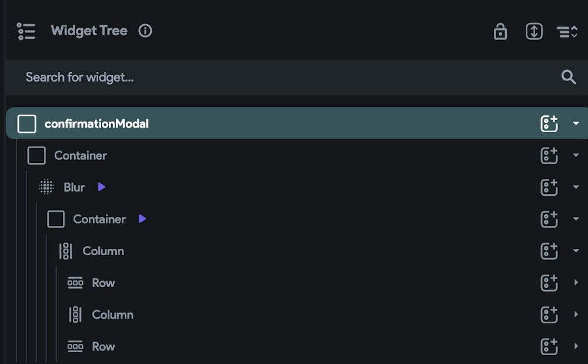Select the Blur widget item

(x=74, y=187)
